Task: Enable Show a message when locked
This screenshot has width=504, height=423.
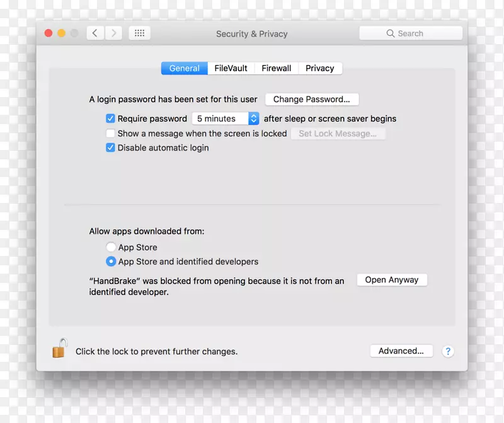Action: pos(110,134)
